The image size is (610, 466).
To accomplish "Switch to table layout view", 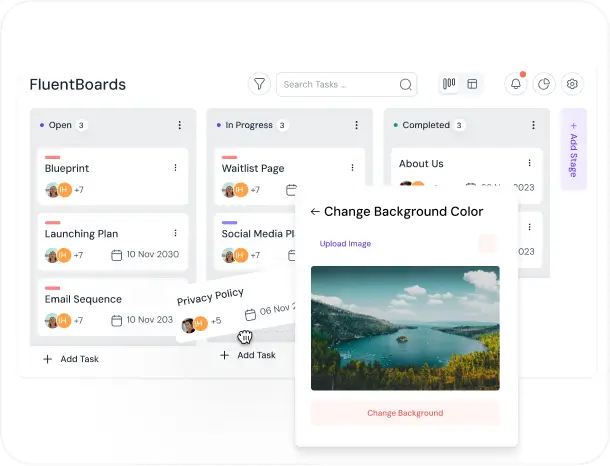I will point(472,85).
